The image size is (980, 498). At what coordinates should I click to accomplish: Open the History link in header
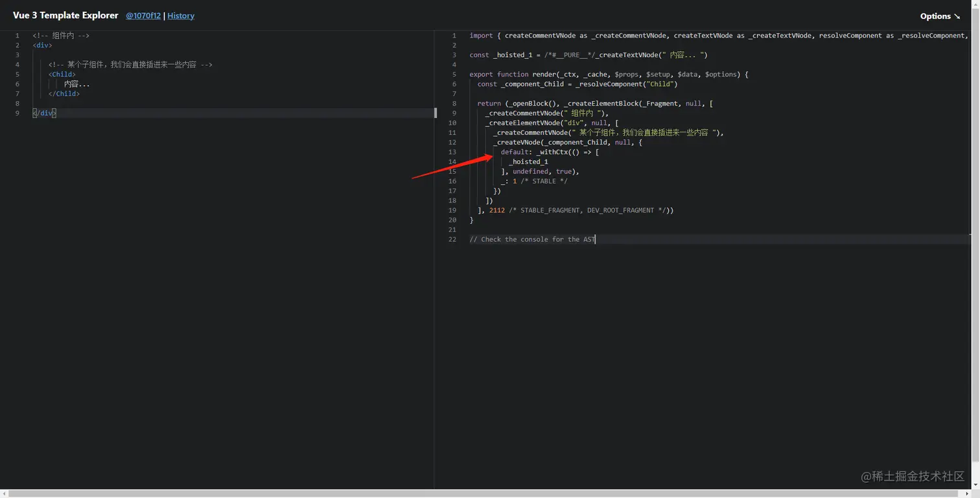(x=181, y=16)
